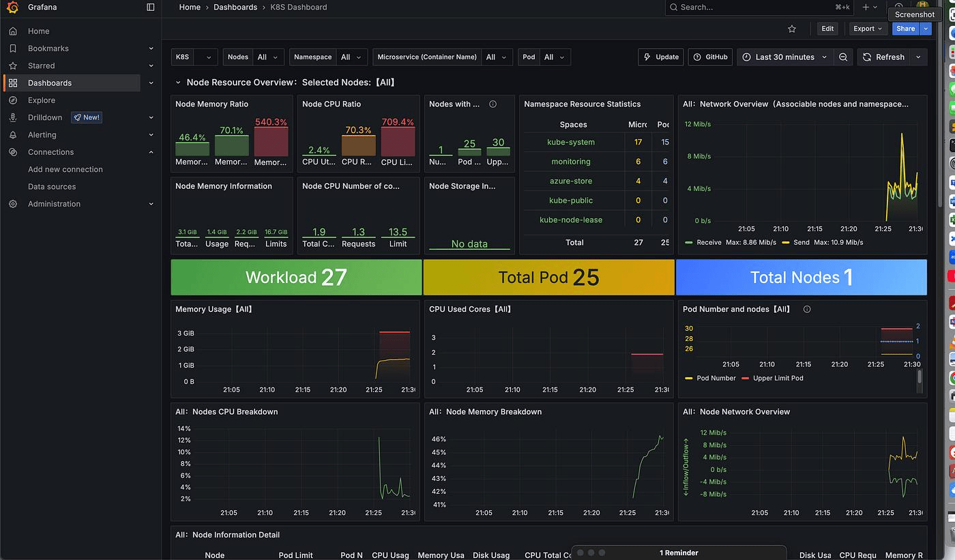Click the Administration gear icon
Screen dimensions: 955x560
click(x=13, y=204)
